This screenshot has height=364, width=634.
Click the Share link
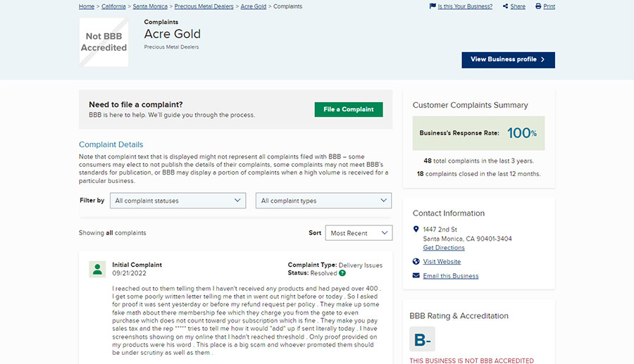tap(518, 6)
